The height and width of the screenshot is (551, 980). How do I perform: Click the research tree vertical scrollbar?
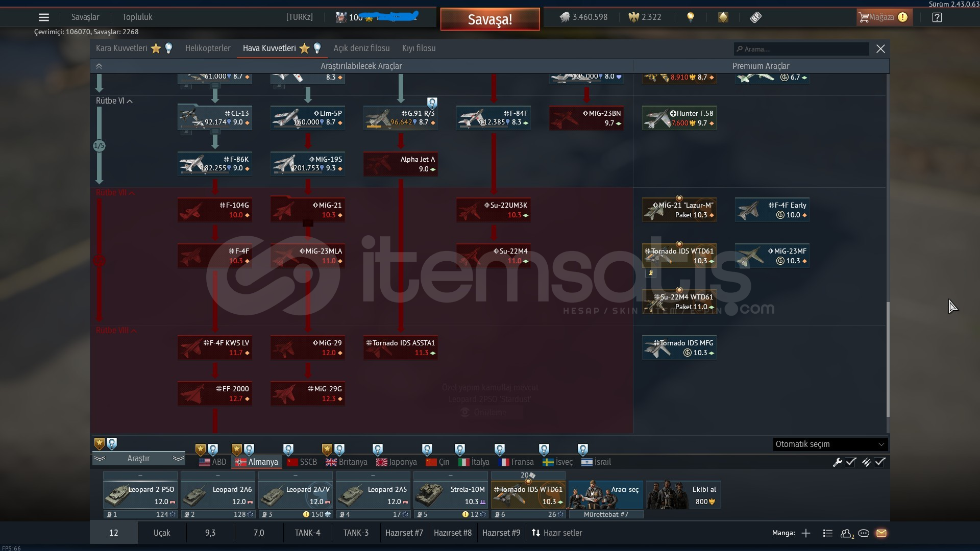(x=888, y=359)
